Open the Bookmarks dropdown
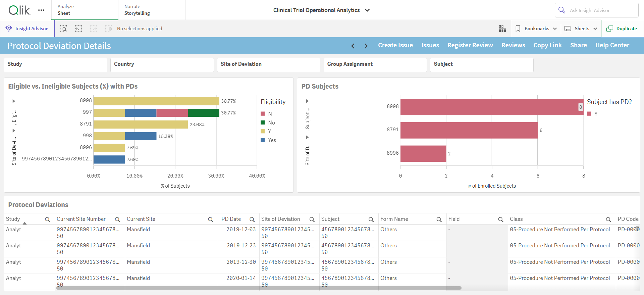The image size is (644, 295). click(x=536, y=29)
